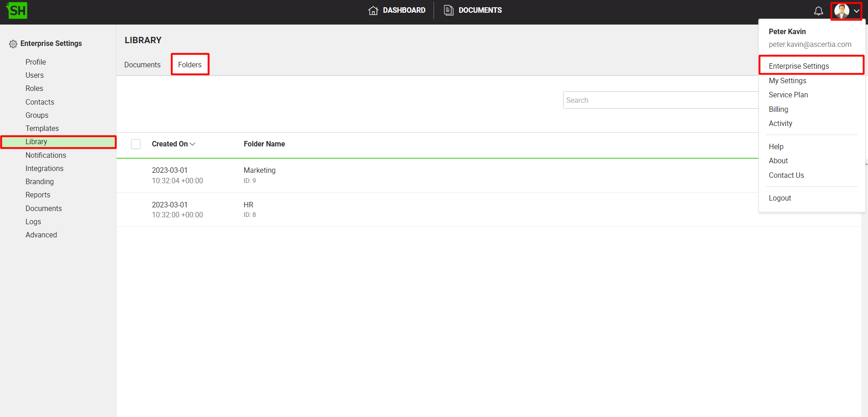The width and height of the screenshot is (868, 417).
Task: Open Integrations in the sidebar
Action: 44,168
